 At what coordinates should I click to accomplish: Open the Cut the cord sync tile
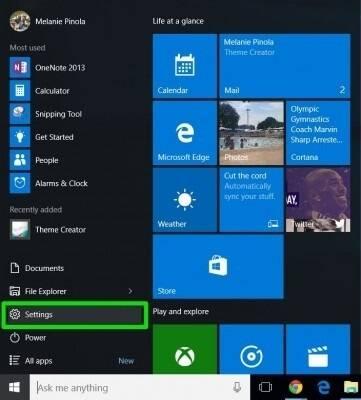tap(252, 200)
